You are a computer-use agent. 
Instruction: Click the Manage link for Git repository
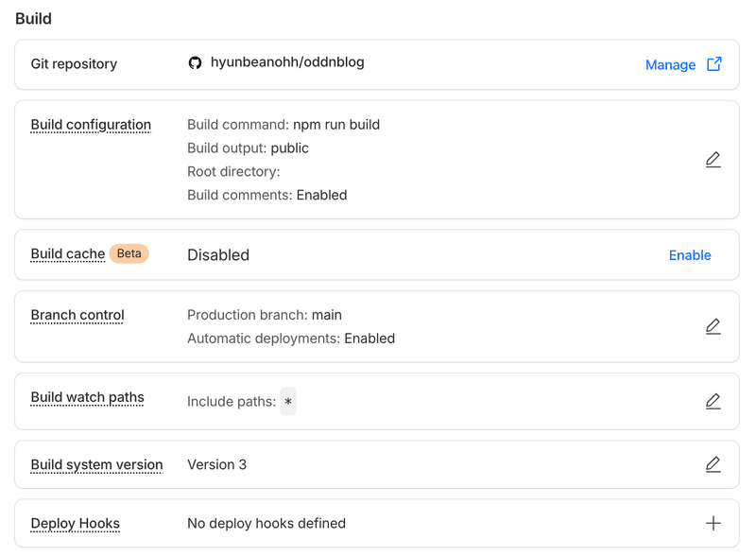click(x=670, y=64)
